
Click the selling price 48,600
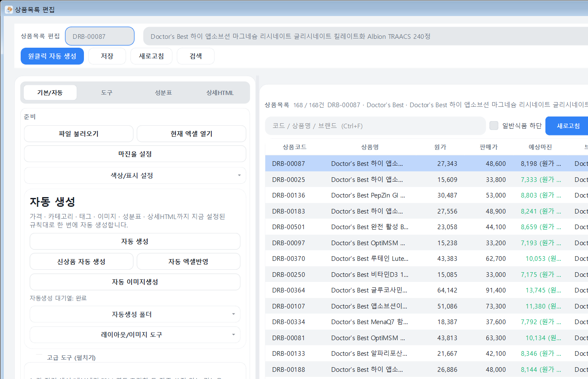coord(496,164)
